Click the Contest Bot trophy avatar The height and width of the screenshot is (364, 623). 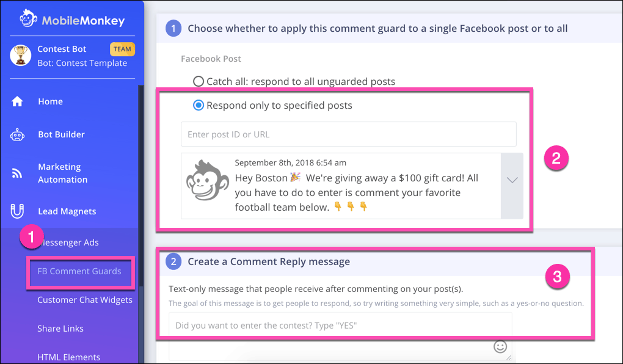[21, 55]
